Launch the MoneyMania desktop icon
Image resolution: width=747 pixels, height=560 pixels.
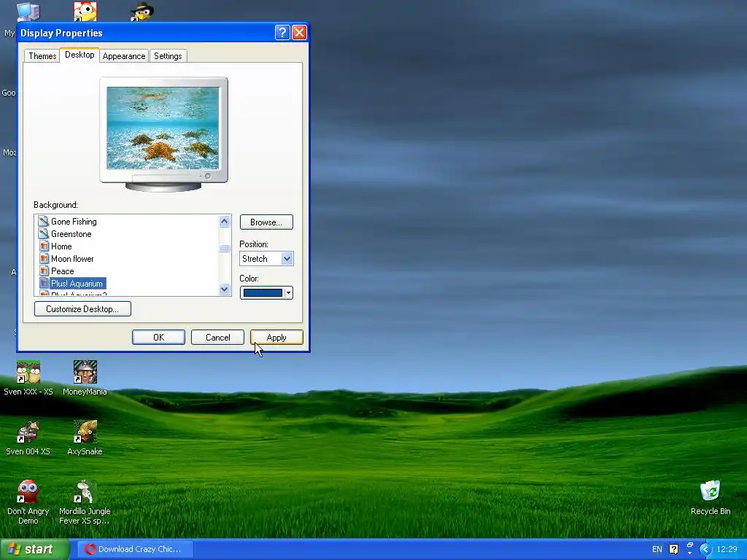point(85,378)
